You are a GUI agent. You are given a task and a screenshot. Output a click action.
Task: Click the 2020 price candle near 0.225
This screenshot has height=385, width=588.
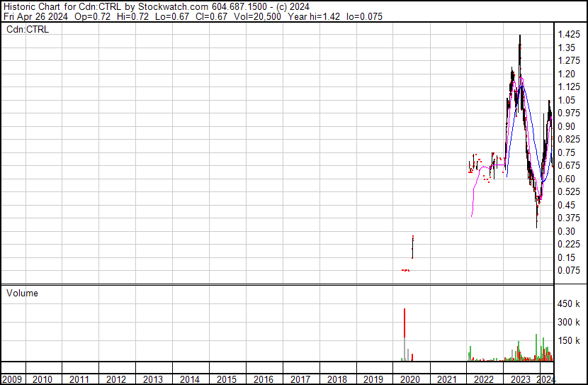tap(412, 247)
